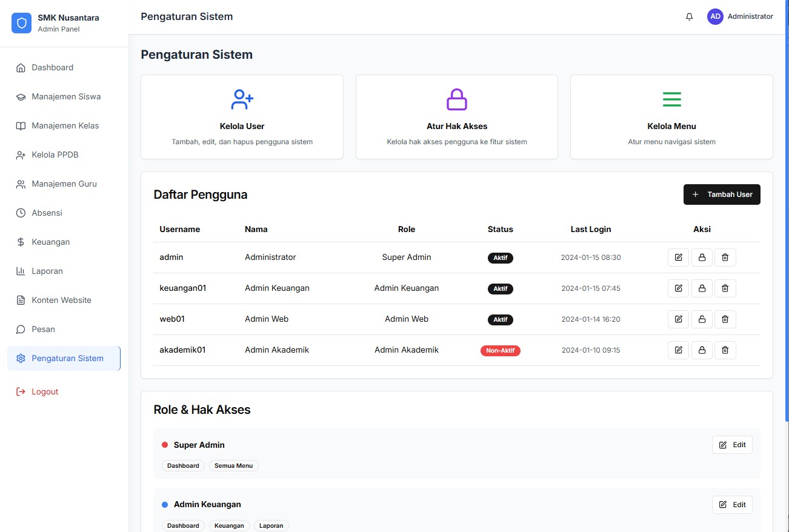Go to Dashboard in sidebar
This screenshot has width=789, height=532.
(53, 67)
